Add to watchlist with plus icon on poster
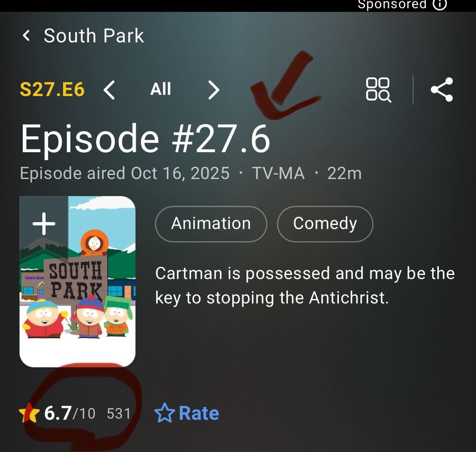 click(x=44, y=224)
